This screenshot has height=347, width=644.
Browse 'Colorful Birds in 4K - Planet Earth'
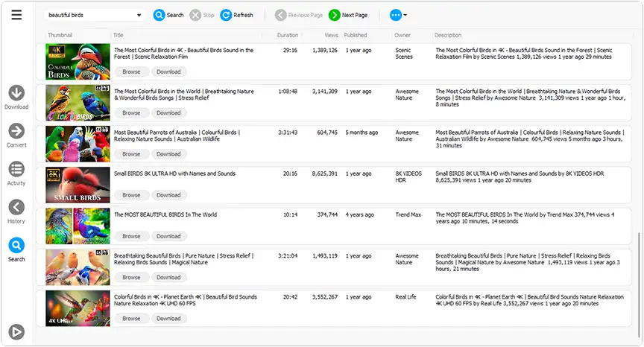(x=131, y=318)
